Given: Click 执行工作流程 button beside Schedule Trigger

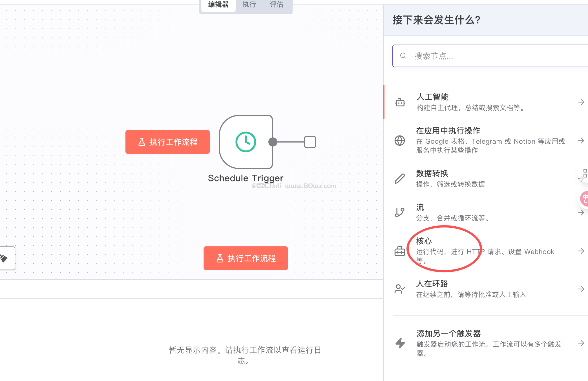Looking at the screenshot, I should (167, 142).
